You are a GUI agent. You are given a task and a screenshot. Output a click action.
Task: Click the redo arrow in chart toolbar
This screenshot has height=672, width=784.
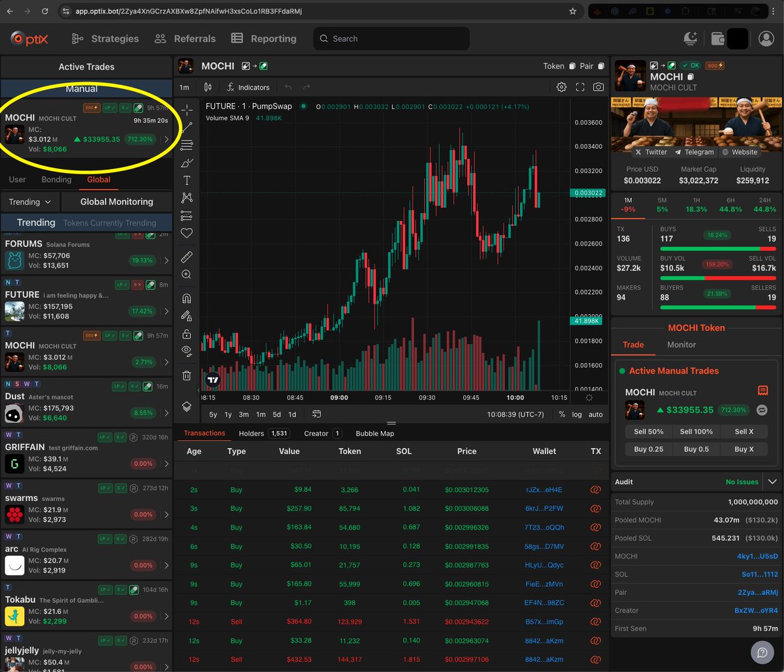[306, 87]
